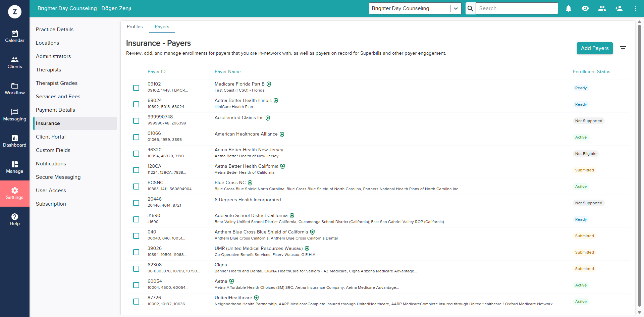Click the Add Payers button

pyautogui.click(x=595, y=48)
